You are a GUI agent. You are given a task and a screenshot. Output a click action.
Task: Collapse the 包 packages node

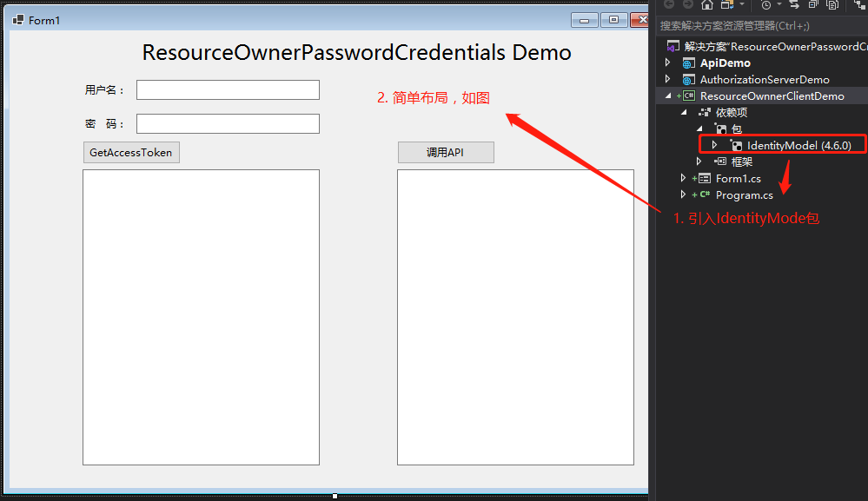(x=699, y=129)
